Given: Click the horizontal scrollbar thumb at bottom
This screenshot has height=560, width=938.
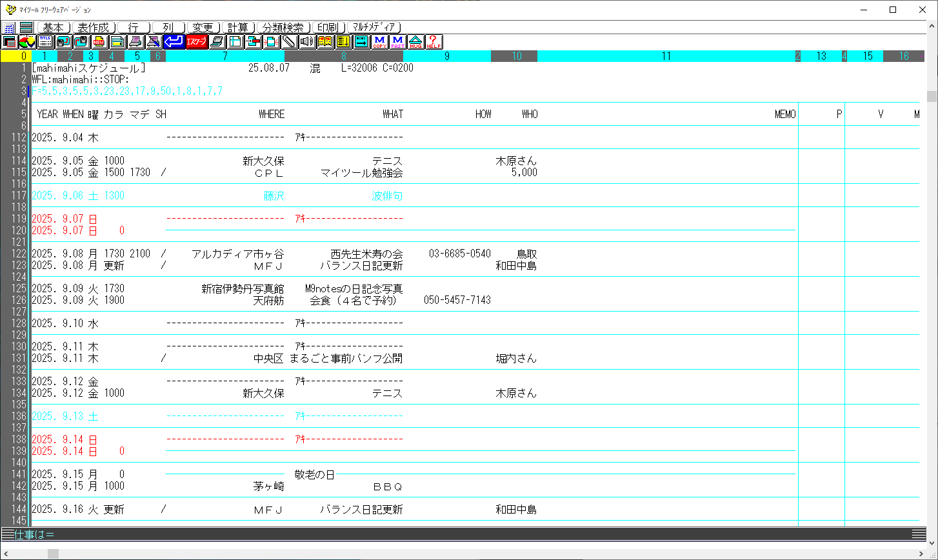Looking at the screenshot, I should [x=53, y=554].
